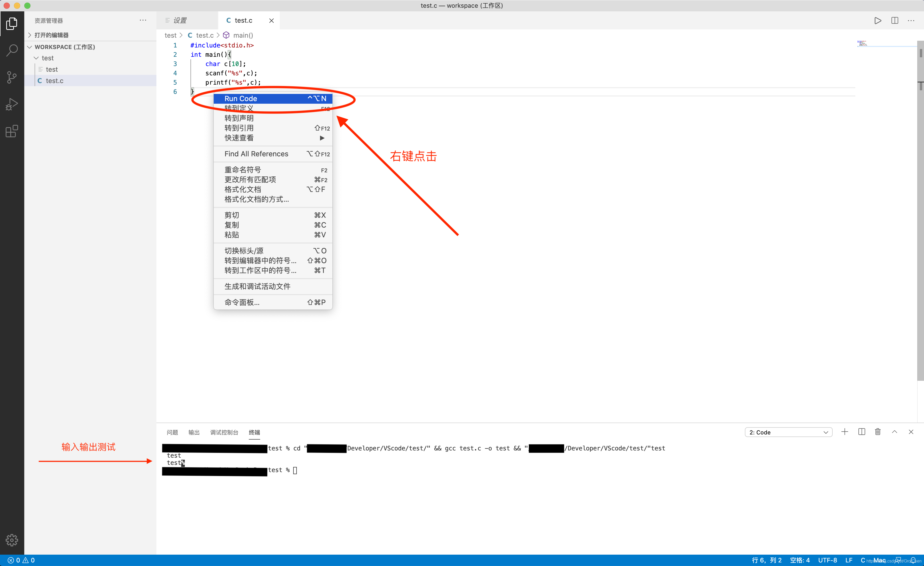Screen dimensions: 924x566
Task: Choose 命令面板... in context menu
Action: coord(273,303)
